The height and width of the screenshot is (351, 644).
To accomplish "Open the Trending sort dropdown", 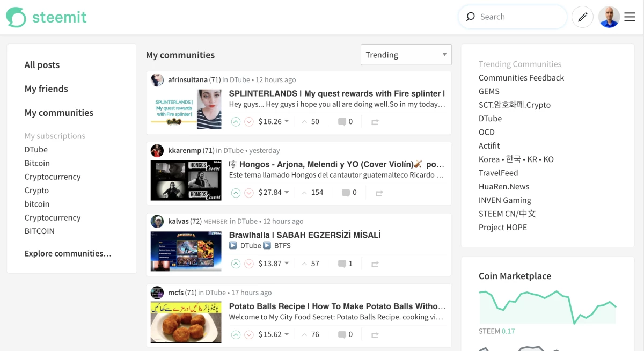I will point(406,55).
